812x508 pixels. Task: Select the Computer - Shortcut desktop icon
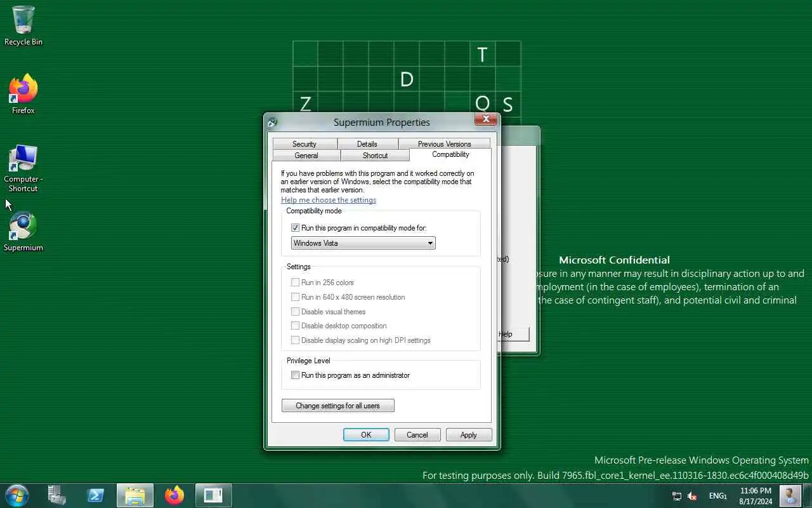click(x=23, y=168)
